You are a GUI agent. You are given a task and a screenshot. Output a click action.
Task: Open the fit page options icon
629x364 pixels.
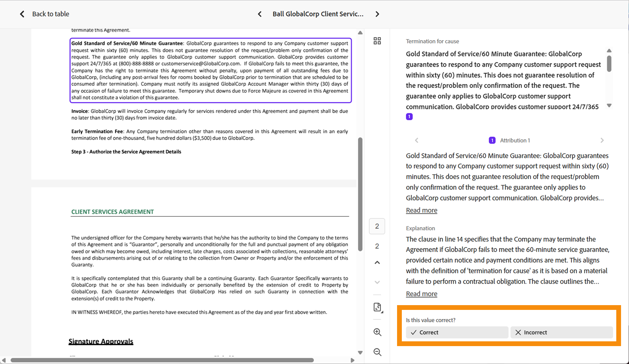[x=378, y=307]
